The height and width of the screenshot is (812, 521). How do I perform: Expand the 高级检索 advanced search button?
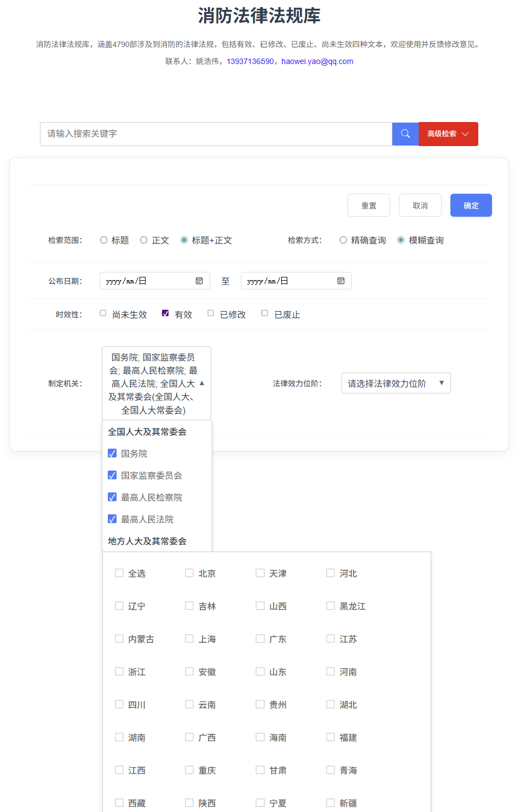pos(448,134)
